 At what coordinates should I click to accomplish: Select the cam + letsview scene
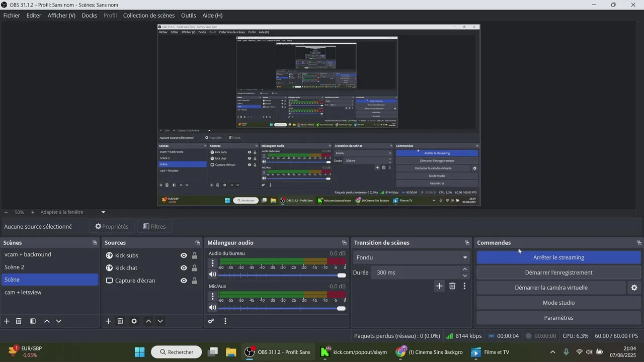[x=50, y=292]
